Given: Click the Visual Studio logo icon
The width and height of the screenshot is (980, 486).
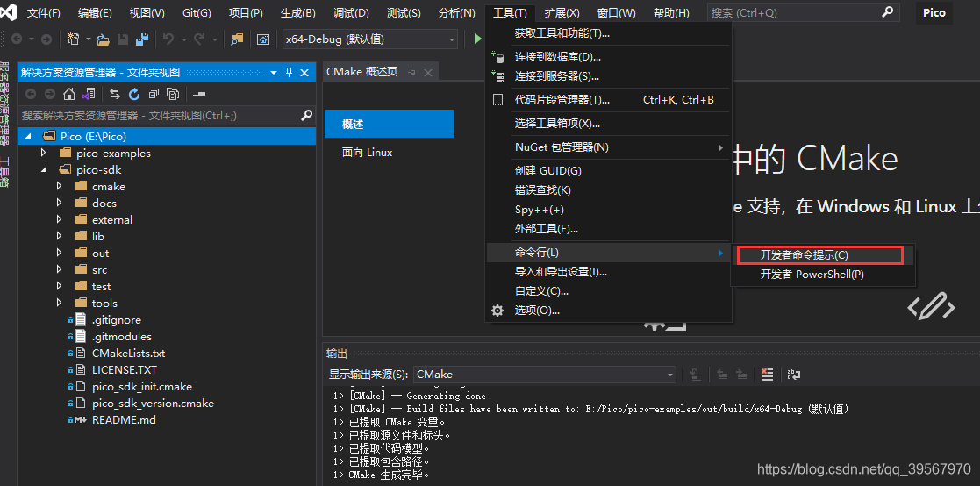Looking at the screenshot, I should (x=8, y=12).
